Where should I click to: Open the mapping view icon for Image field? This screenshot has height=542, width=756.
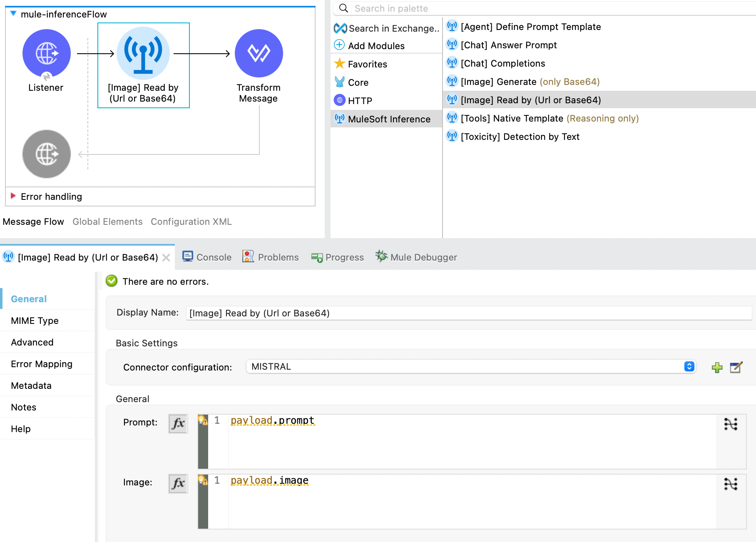click(x=731, y=484)
